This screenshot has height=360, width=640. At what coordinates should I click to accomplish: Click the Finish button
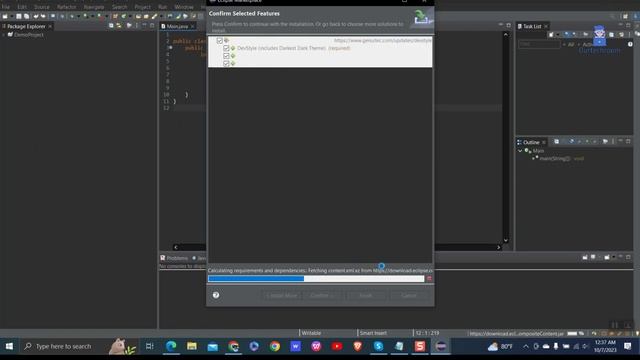coord(365,295)
